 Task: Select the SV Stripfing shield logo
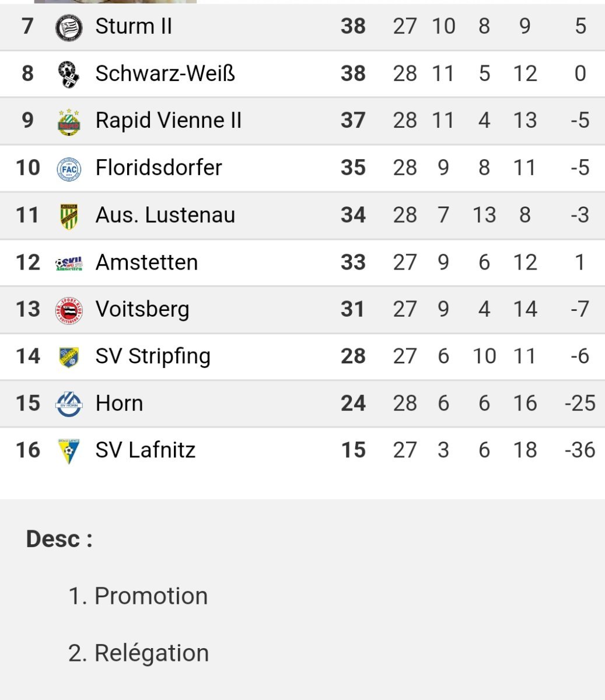[x=69, y=357]
